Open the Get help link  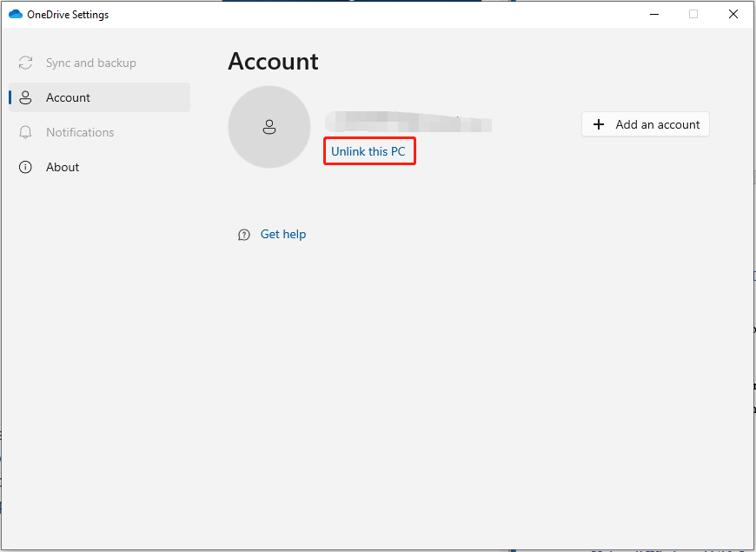[283, 234]
